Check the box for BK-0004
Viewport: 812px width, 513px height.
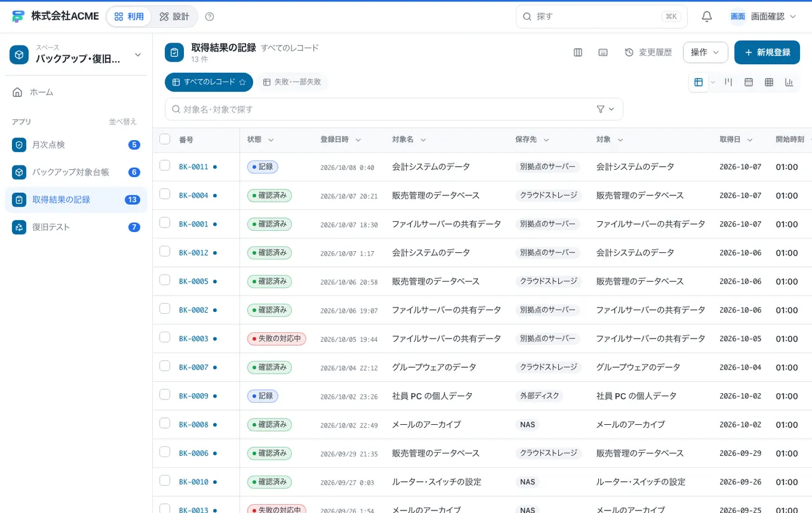point(165,194)
